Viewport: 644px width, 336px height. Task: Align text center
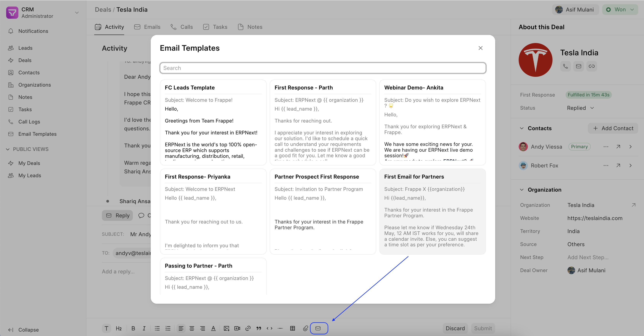[x=192, y=328]
